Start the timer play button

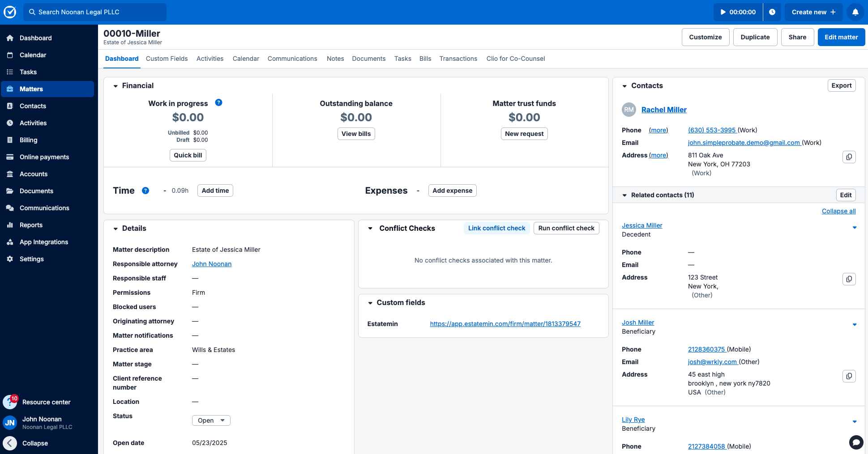(x=723, y=12)
